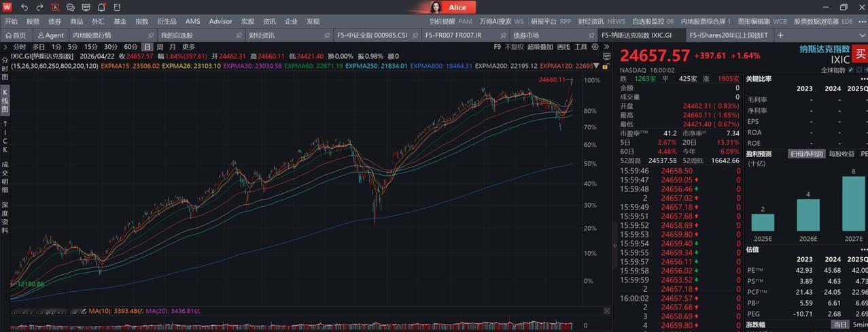Open the TICK side tab
The height and width of the screenshot is (332, 868).
[x=5, y=136]
